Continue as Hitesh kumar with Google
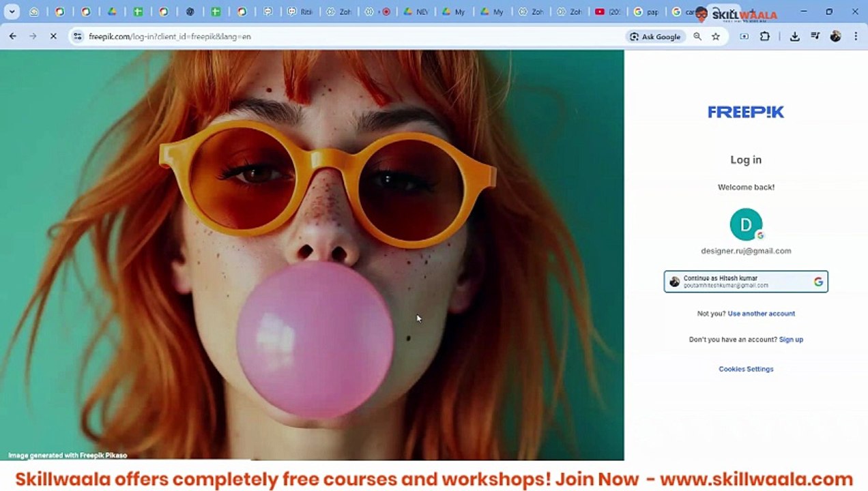The height and width of the screenshot is (491, 868). 746,282
